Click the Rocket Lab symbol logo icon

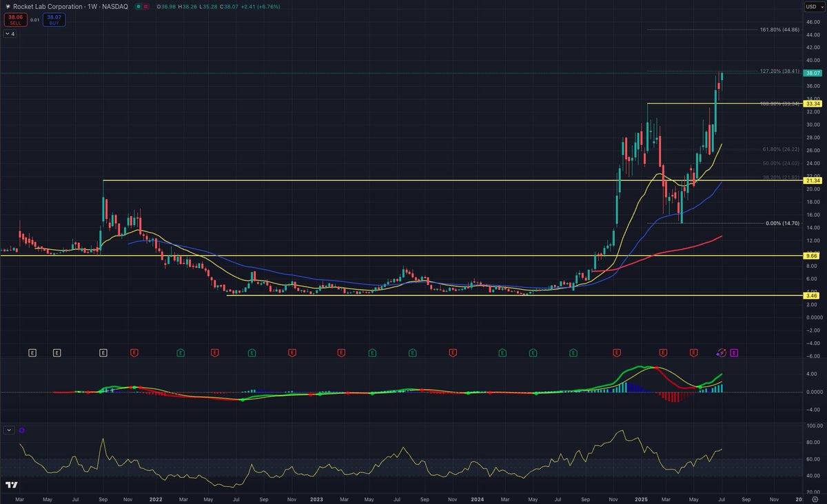pyautogui.click(x=8, y=6)
